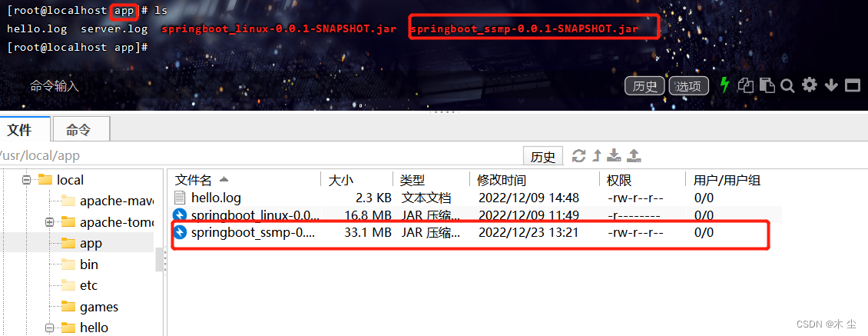Screen dimensions: 868x336
Task: Click server.log in terminal output
Action: point(114,28)
